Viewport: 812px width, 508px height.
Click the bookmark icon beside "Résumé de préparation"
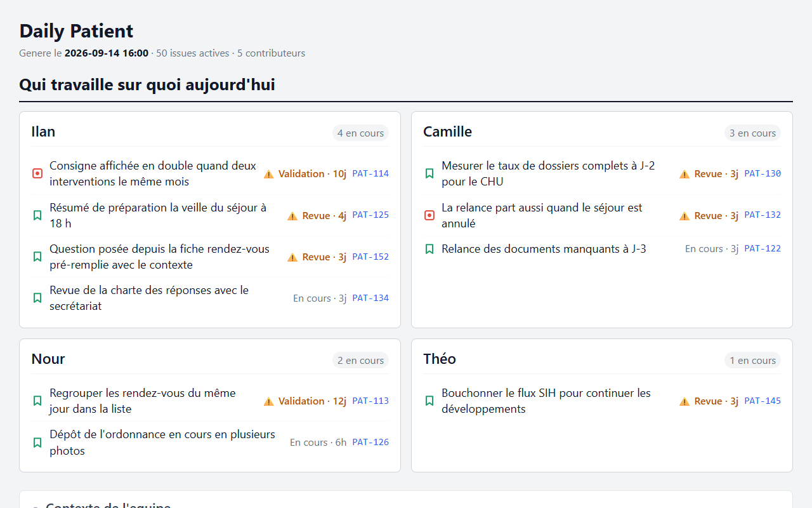tap(37, 215)
